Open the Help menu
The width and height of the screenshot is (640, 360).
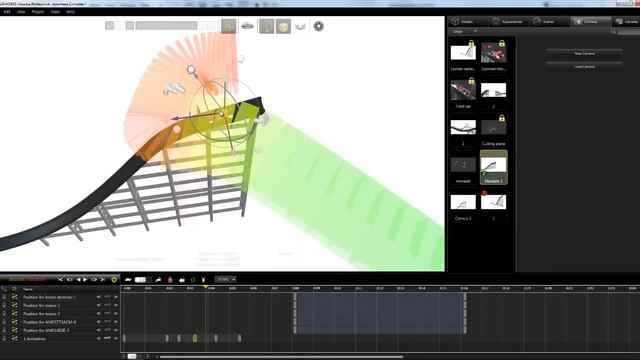click(70, 12)
